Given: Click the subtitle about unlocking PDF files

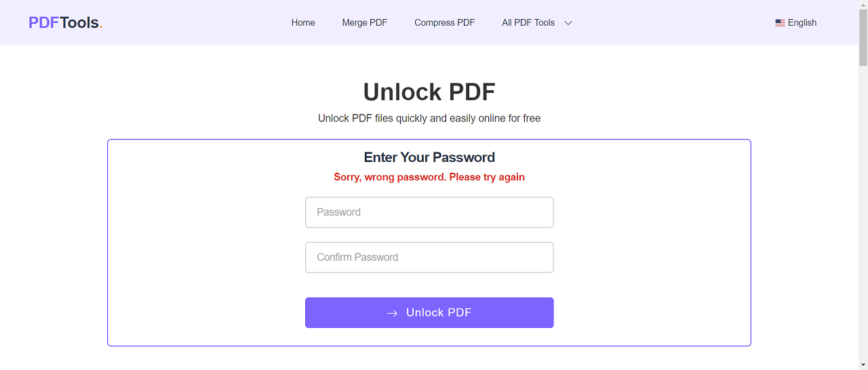Looking at the screenshot, I should click(429, 119).
